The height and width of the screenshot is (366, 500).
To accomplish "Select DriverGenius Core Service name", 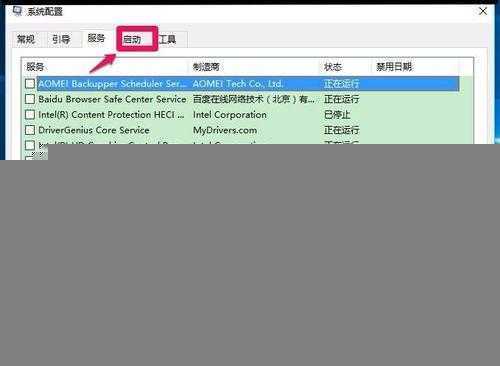I will click(x=94, y=130).
